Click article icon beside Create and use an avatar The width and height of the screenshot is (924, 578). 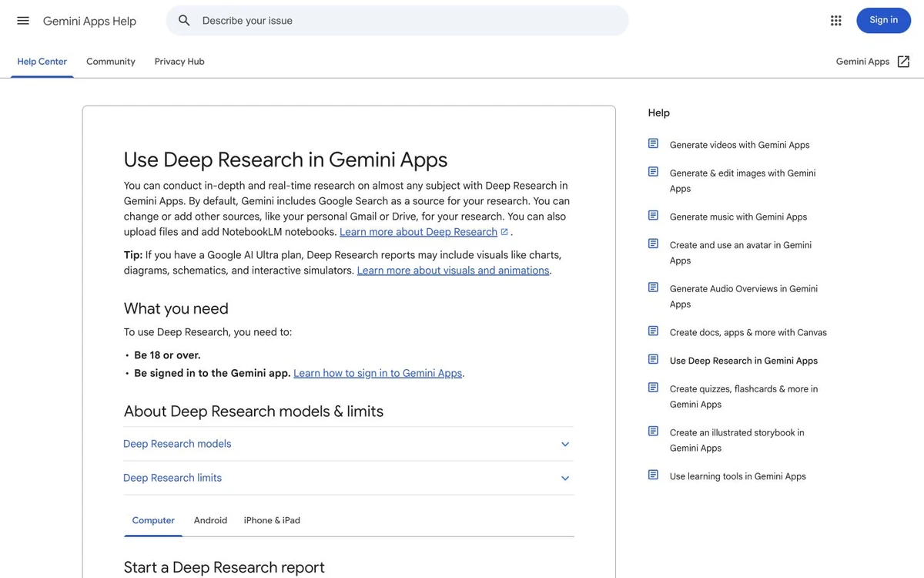point(653,244)
